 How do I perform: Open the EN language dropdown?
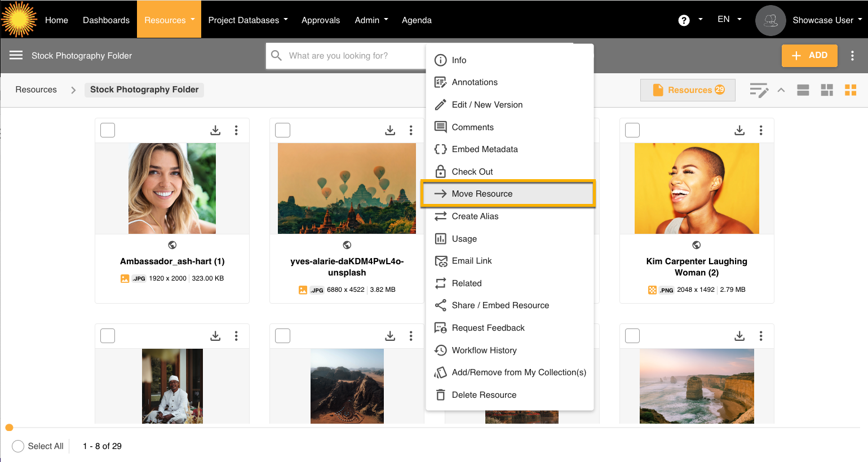point(729,20)
